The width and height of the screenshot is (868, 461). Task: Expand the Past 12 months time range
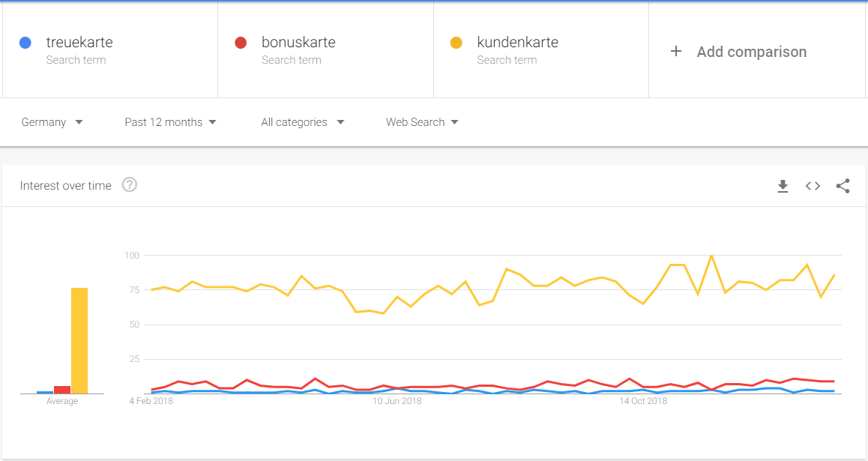pos(170,122)
